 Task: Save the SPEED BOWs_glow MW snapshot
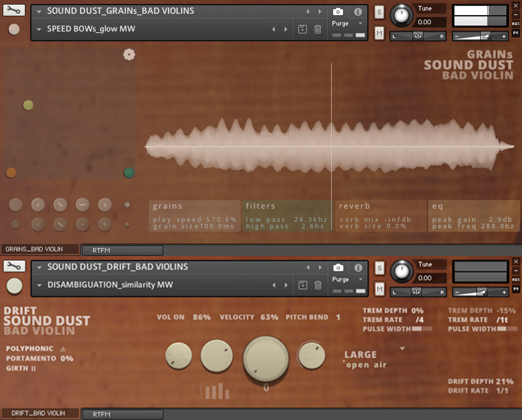pyautogui.click(x=302, y=29)
